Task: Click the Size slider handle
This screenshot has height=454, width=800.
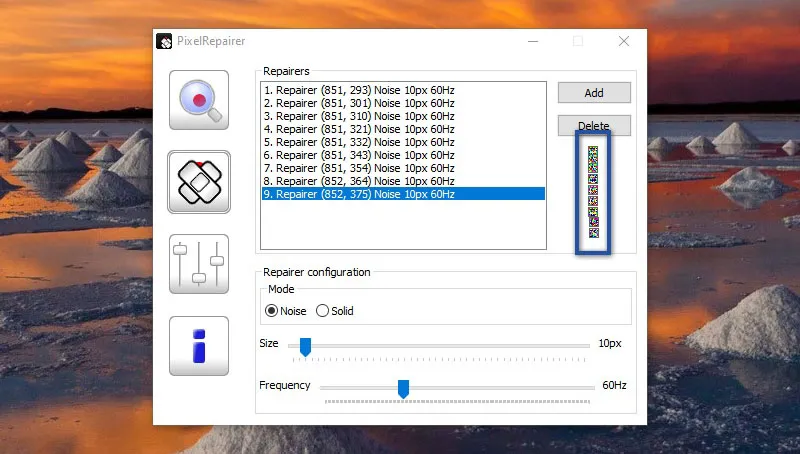Action: click(305, 347)
